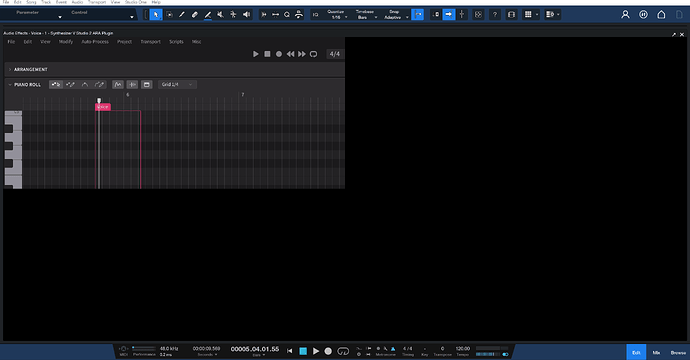Toggle the piano roll snap icon
The image size is (690, 360).
pos(132,84)
